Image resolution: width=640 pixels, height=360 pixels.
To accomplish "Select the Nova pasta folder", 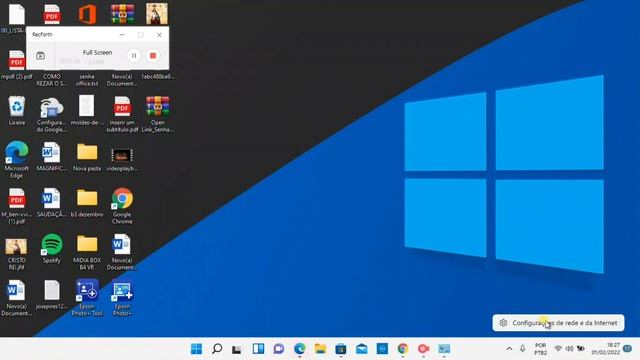I will coord(87,156).
